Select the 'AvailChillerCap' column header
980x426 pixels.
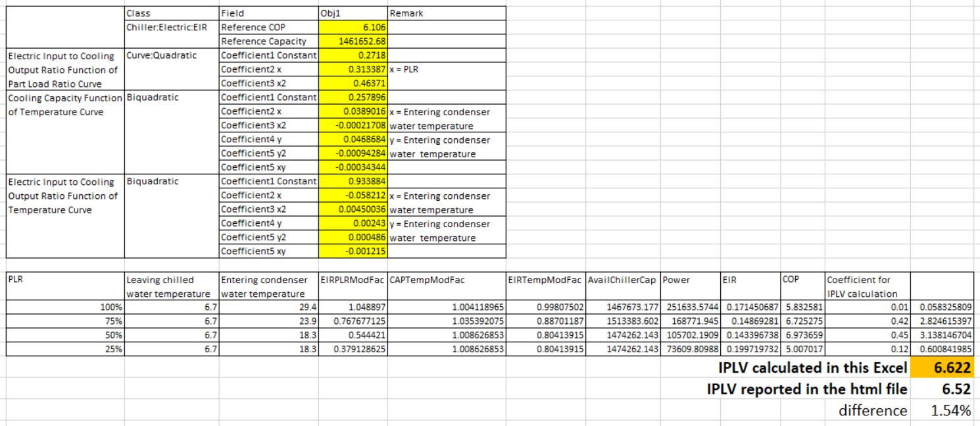(624, 286)
